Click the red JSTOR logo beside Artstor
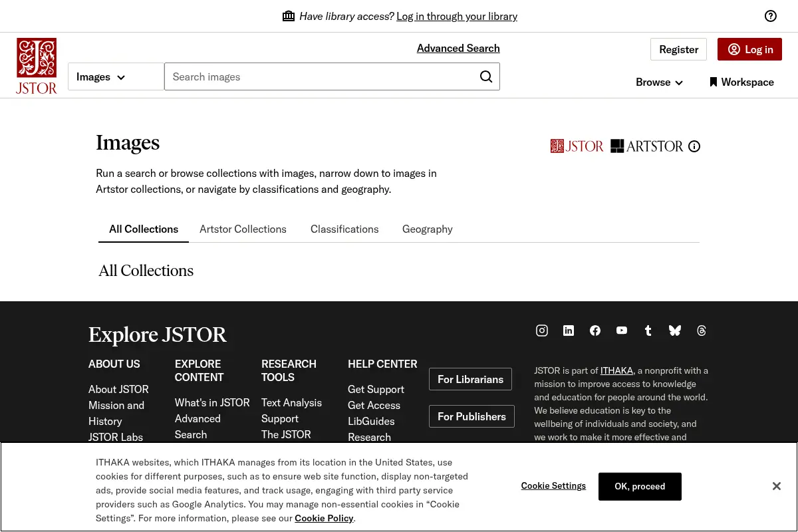The height and width of the screenshot is (532, 798). (577, 146)
